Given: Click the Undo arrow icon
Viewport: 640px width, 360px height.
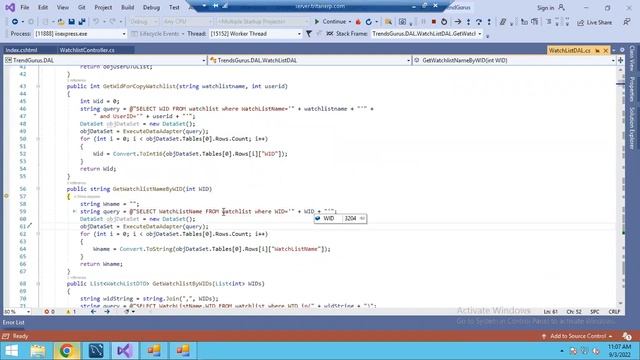Looking at the screenshot, I should tap(96, 22).
